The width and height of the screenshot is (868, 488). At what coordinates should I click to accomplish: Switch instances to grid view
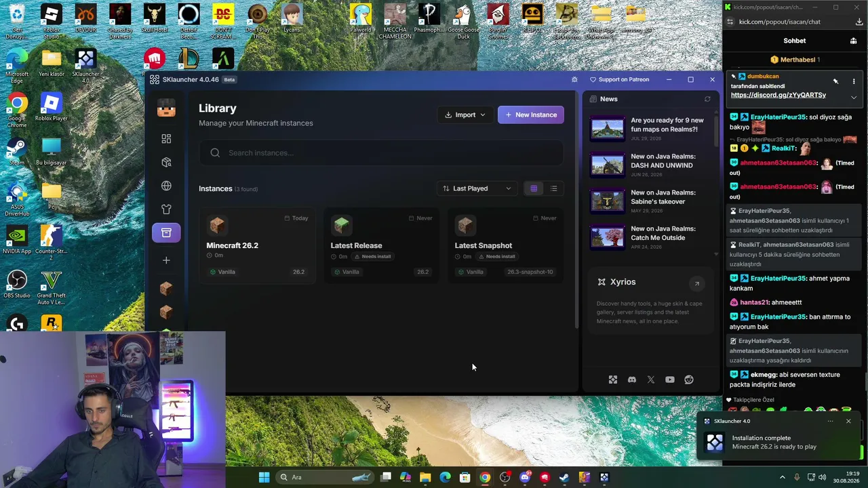[x=534, y=188]
